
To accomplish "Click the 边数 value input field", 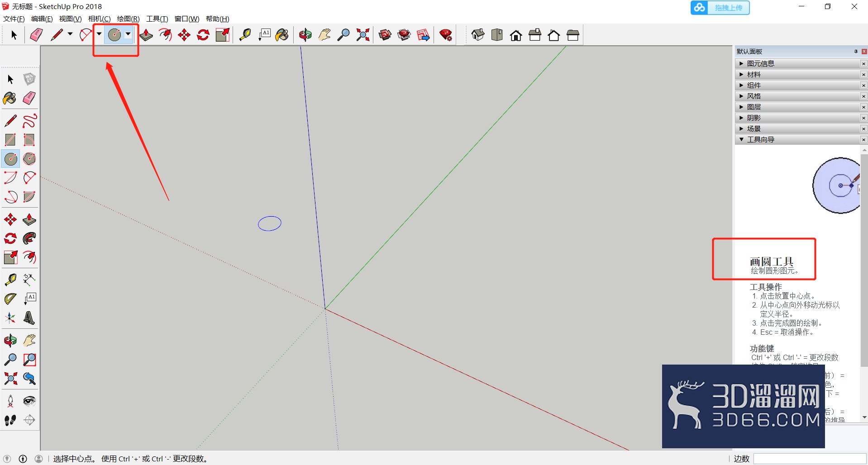I will pyautogui.click(x=810, y=459).
